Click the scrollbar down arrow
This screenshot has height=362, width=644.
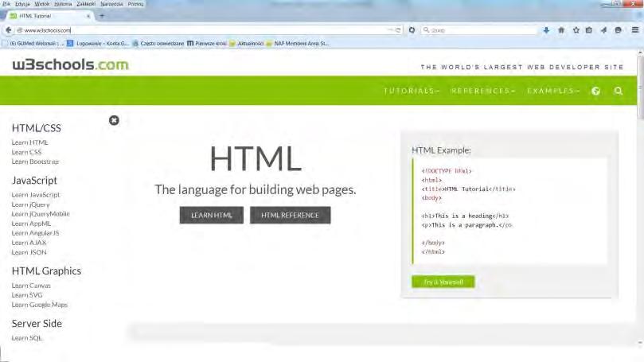click(640, 343)
